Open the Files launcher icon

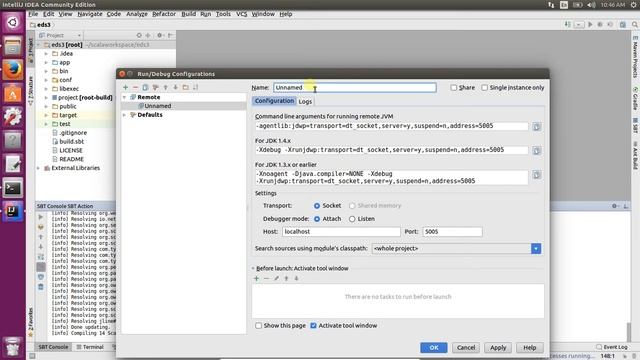pyautogui.click(x=13, y=46)
